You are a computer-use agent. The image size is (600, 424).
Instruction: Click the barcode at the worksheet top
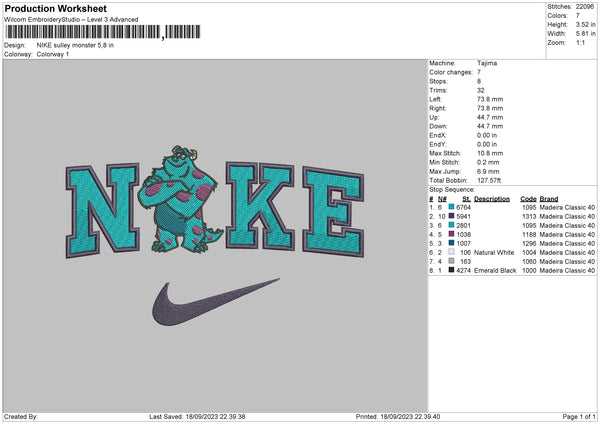pos(103,32)
